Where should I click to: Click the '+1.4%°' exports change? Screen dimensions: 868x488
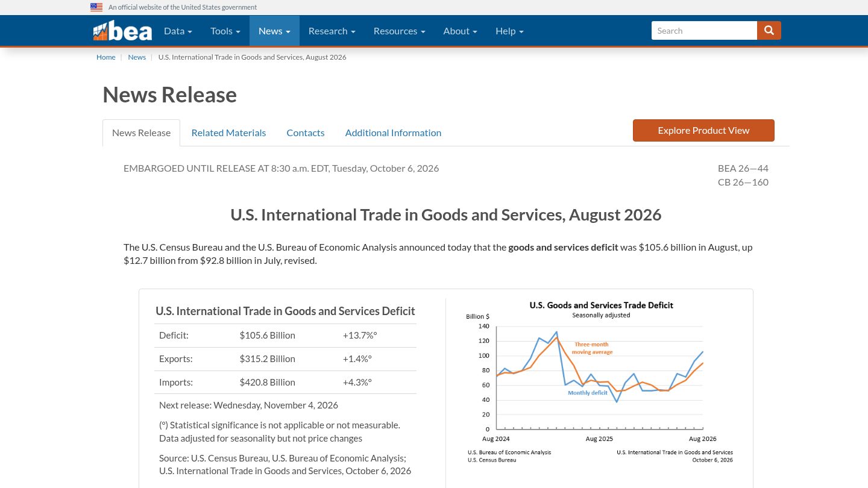(357, 358)
